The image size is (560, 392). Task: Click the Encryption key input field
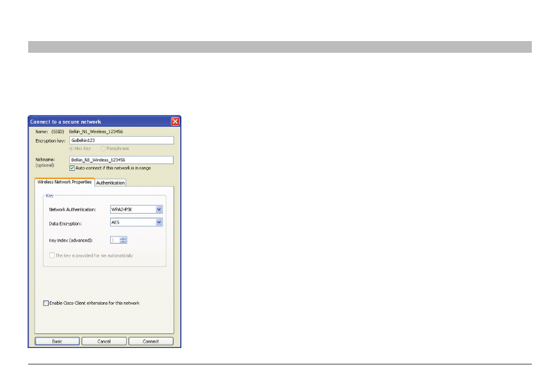pos(122,140)
